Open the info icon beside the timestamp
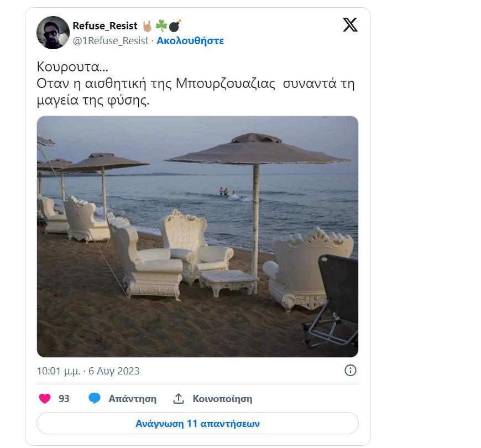The image size is (481, 448). tap(351, 371)
